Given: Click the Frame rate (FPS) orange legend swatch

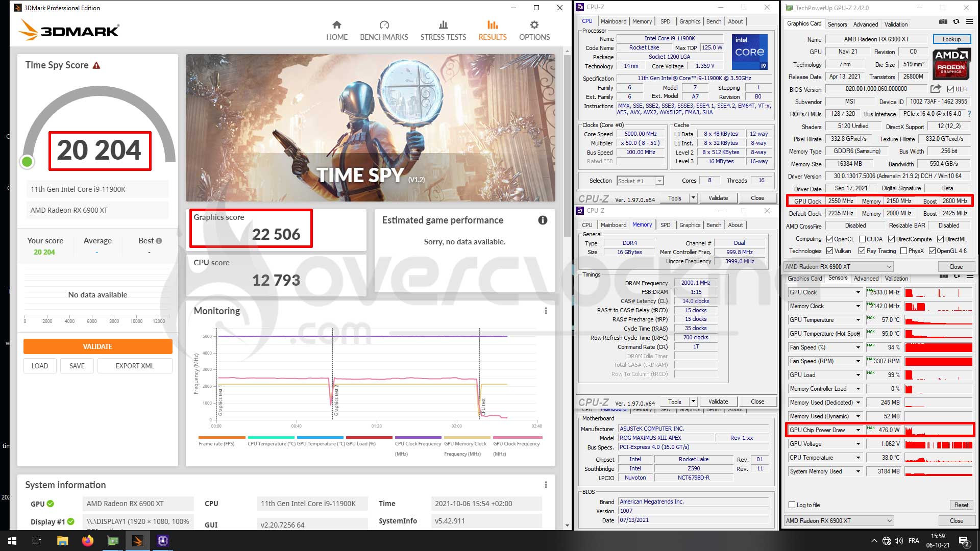Looking at the screenshot, I should [222, 437].
